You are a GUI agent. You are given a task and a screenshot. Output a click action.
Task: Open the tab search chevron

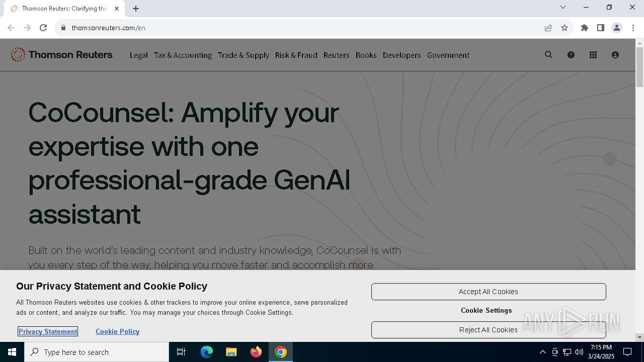(x=563, y=7)
